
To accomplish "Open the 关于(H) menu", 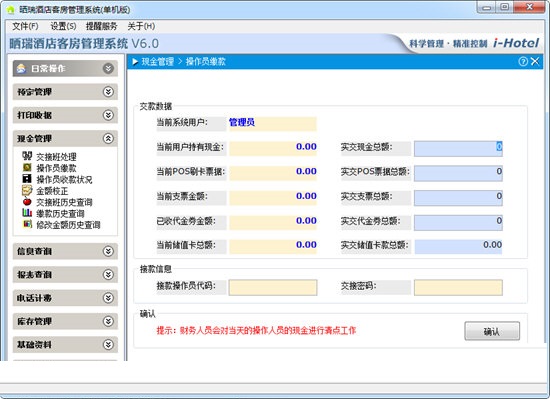I will coord(141,26).
